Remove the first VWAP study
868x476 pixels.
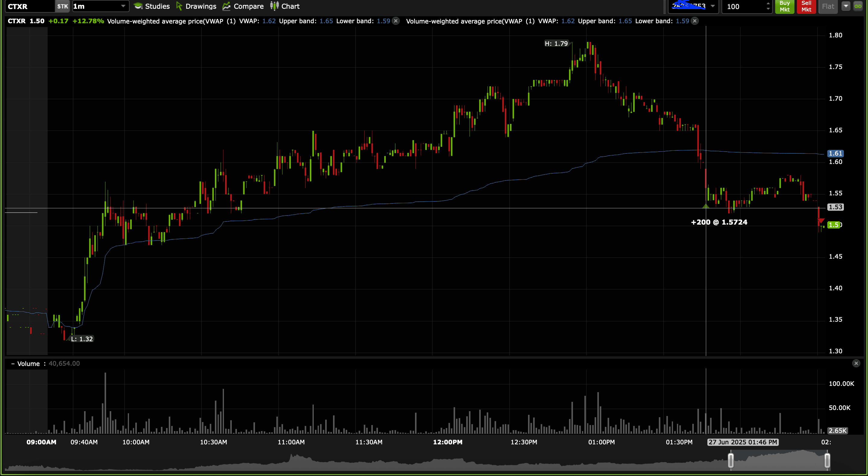(396, 21)
